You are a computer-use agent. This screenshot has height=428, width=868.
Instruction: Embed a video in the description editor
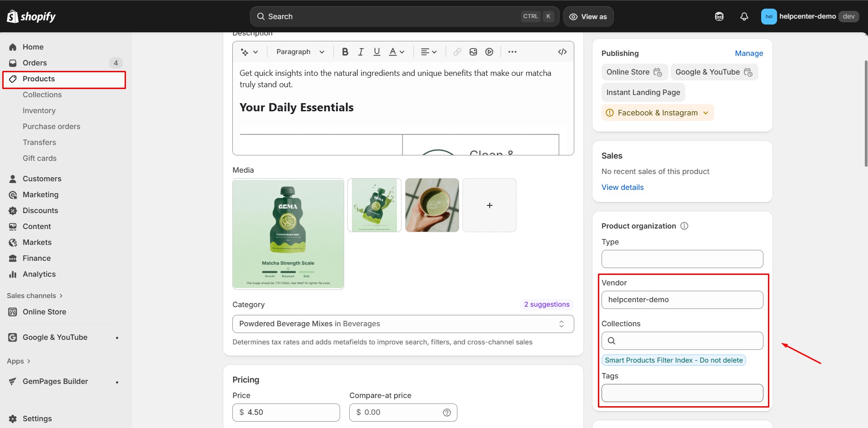pos(489,52)
